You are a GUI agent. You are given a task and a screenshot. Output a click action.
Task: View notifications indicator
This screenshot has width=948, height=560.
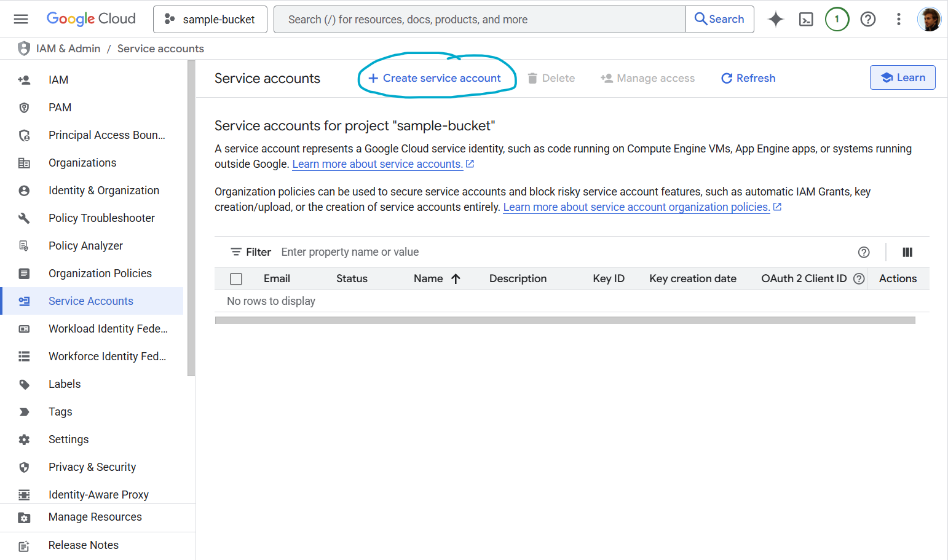coord(837,19)
